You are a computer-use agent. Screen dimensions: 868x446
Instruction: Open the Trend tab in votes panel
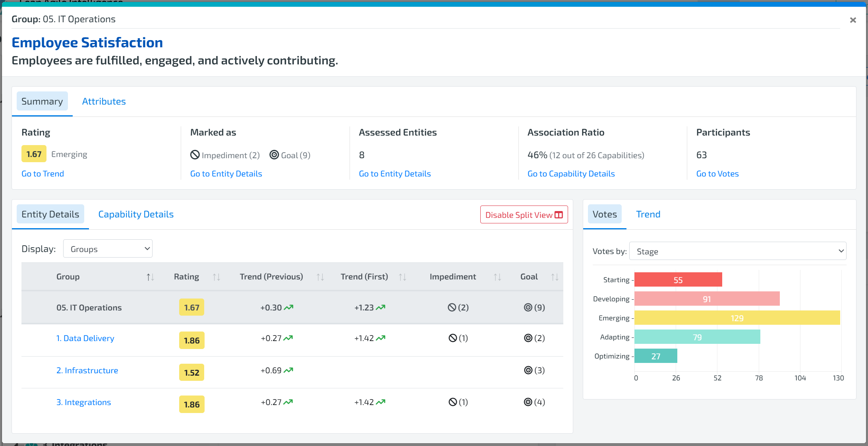(x=648, y=214)
